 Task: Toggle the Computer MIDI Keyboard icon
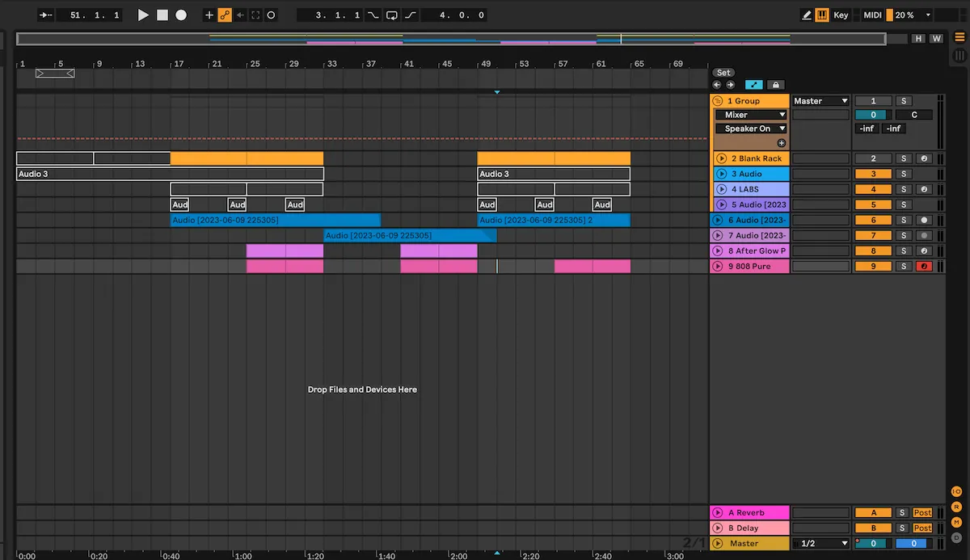tap(822, 15)
